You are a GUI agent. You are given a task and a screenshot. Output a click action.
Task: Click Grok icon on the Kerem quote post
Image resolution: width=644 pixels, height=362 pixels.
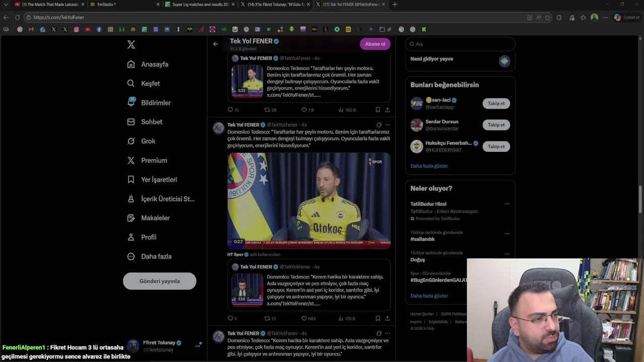379,333
